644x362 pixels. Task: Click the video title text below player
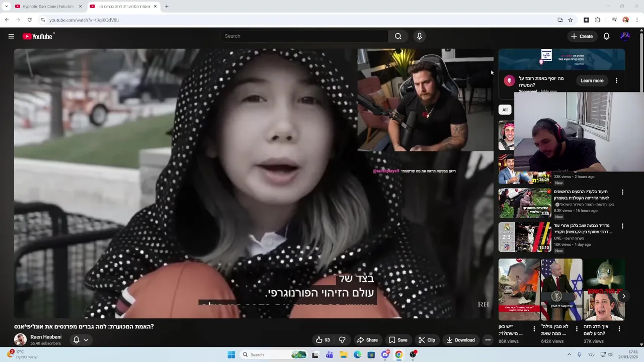pyautogui.click(x=84, y=326)
